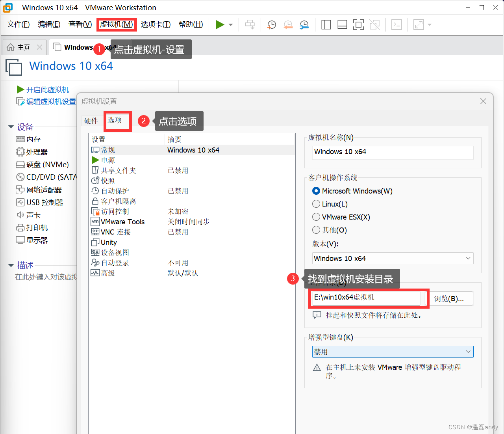
Task: Select the 快照 settings row
Action: tap(192, 181)
